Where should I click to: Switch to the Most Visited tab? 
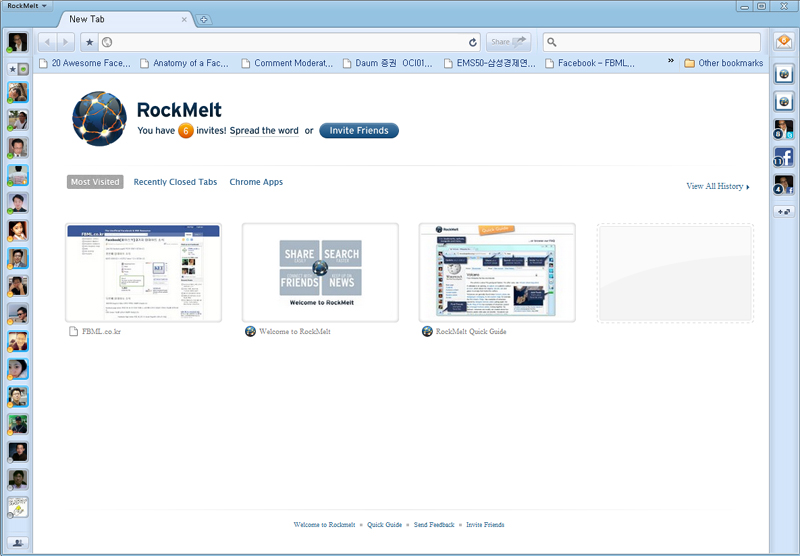pyautogui.click(x=95, y=182)
